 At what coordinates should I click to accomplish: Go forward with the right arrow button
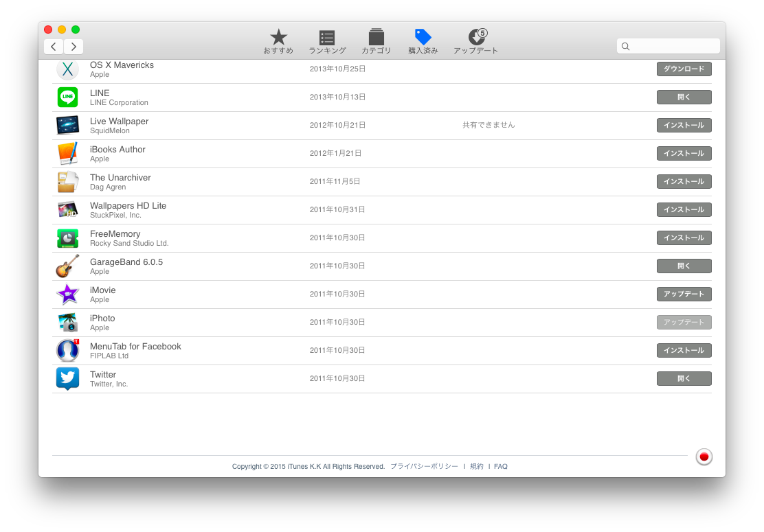[74, 47]
